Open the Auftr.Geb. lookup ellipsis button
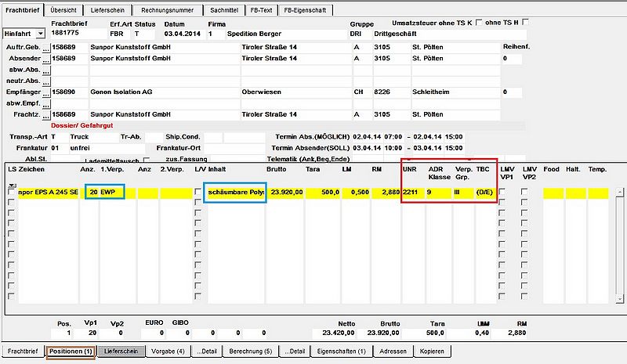 (x=46, y=48)
